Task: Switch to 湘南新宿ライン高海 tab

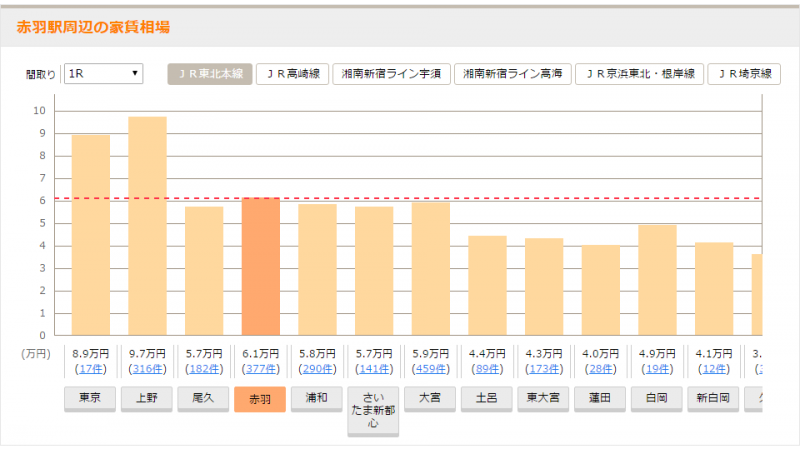Action: click(x=513, y=74)
